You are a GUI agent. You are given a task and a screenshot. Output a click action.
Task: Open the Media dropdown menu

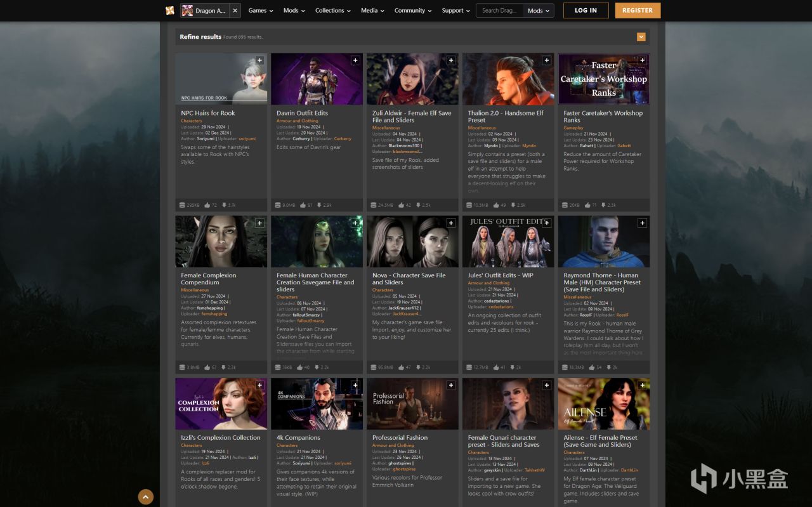(372, 11)
